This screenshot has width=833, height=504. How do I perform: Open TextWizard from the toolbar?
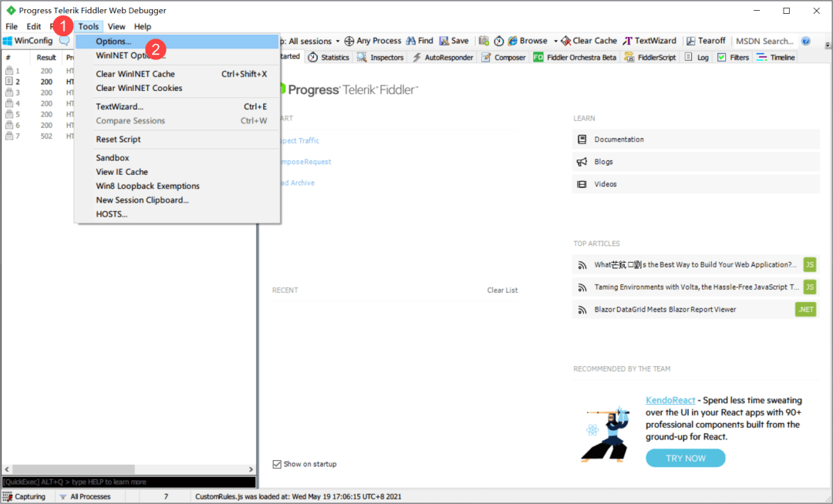click(649, 41)
